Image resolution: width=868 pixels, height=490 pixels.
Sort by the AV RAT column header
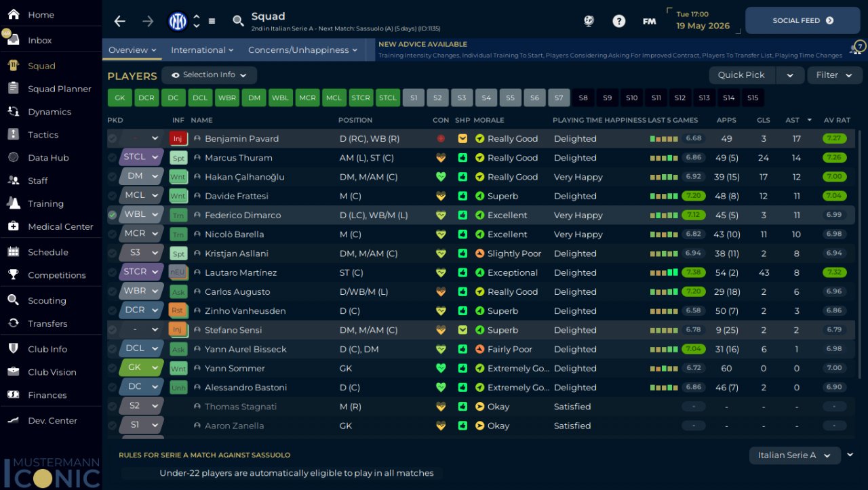[837, 120]
